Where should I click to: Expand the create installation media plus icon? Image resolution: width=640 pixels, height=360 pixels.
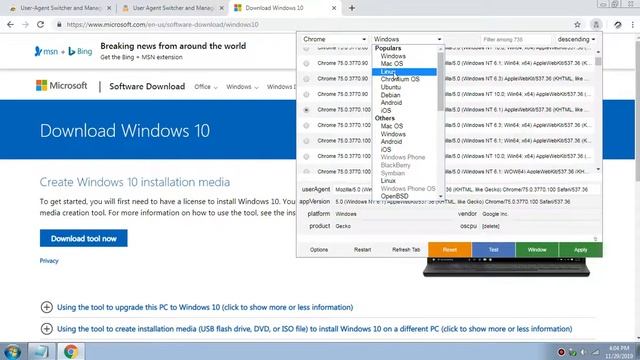click(x=47, y=329)
